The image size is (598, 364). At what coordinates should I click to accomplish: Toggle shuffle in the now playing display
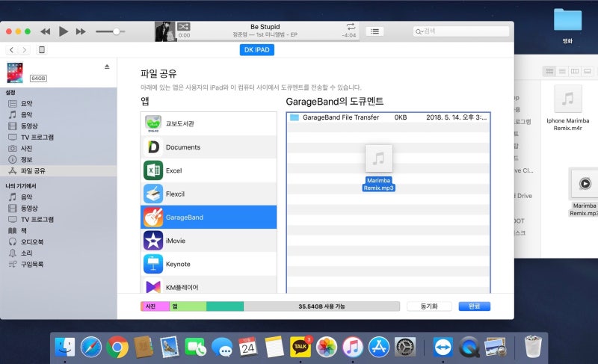pyautogui.click(x=183, y=26)
